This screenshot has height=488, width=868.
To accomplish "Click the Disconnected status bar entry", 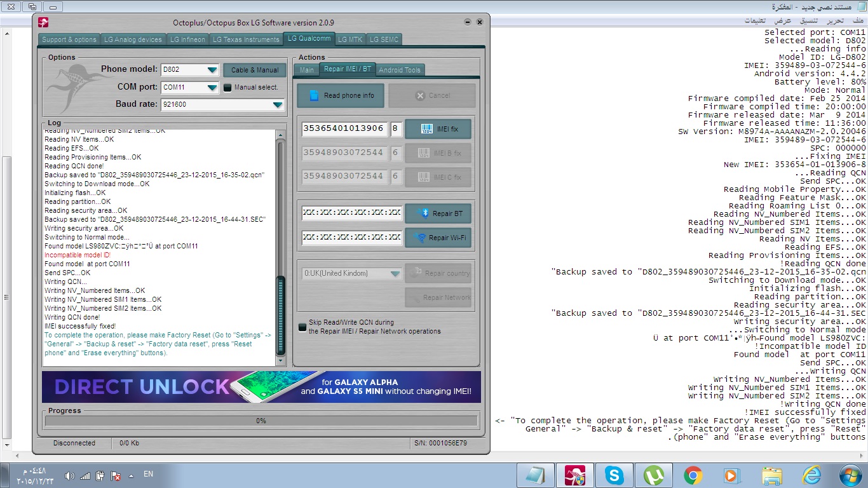I will click(x=74, y=443).
